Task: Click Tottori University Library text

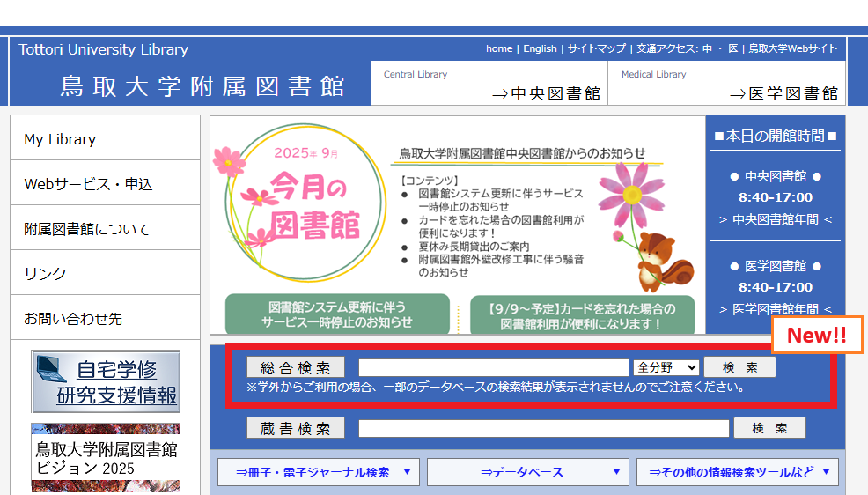Action: [x=104, y=49]
